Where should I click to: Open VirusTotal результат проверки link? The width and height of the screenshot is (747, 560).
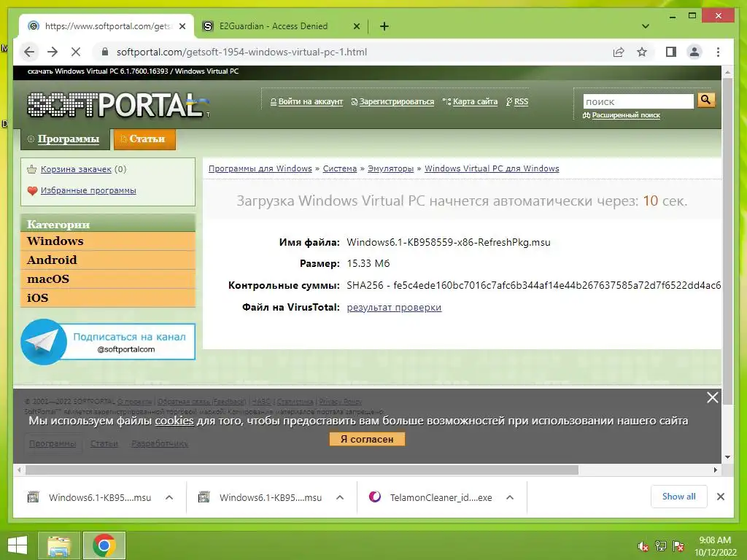pyautogui.click(x=394, y=308)
